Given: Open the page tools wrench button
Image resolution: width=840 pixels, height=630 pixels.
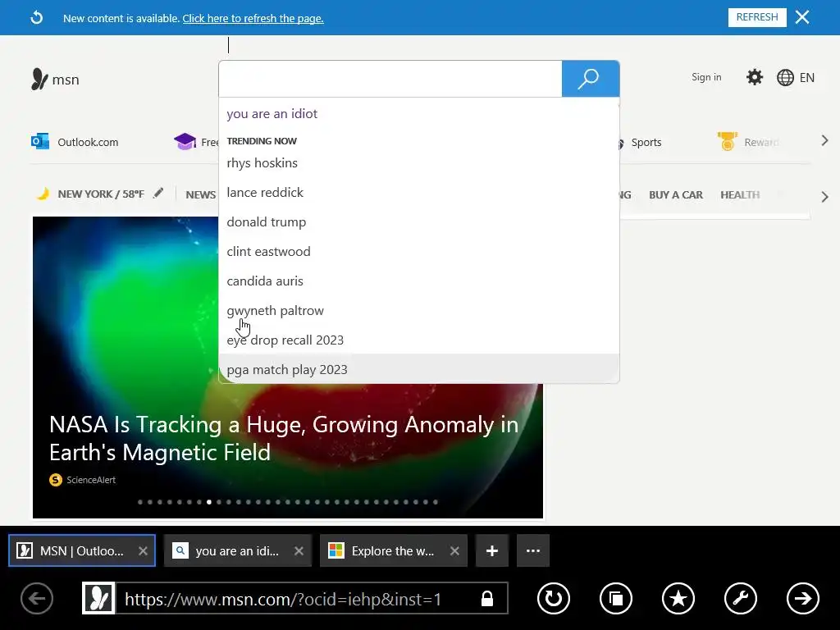Looking at the screenshot, I should (741, 598).
